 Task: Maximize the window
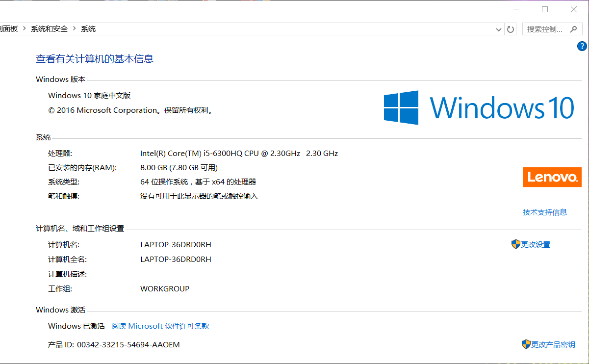[545, 9]
